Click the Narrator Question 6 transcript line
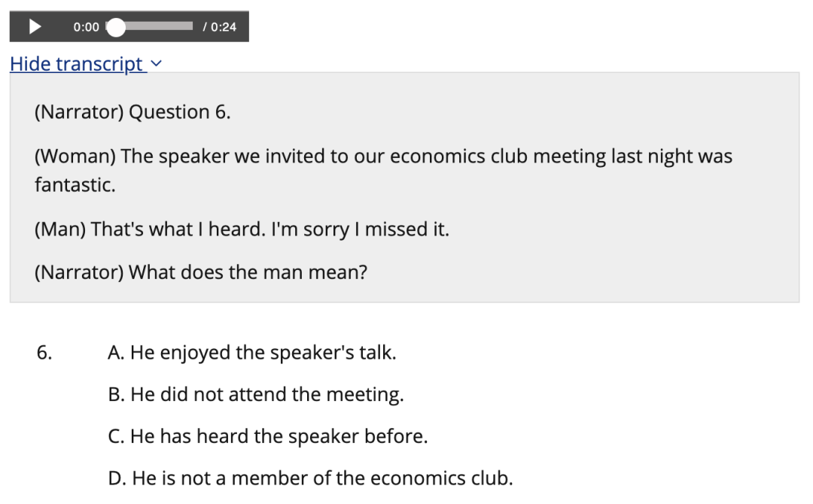Image resolution: width=813 pixels, height=504 pixels. coord(132,112)
